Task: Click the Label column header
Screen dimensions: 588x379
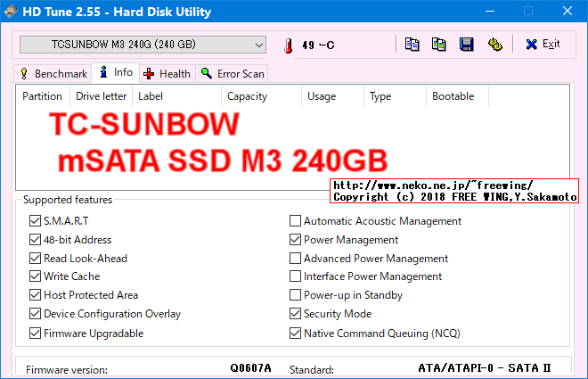Action: [176, 96]
